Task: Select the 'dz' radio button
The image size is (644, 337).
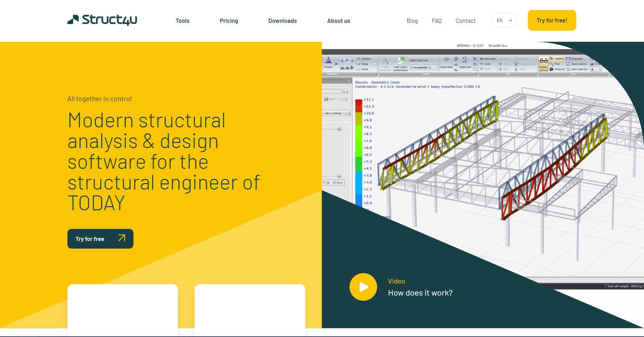Action: [326, 183]
